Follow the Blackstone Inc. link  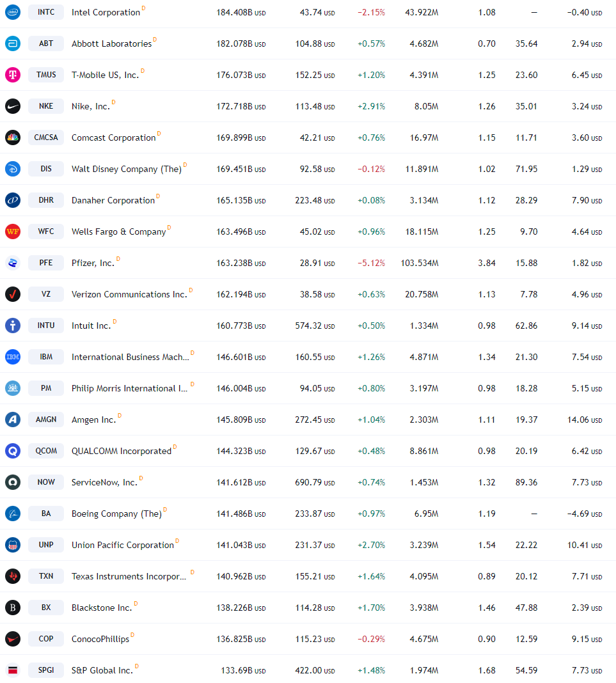(102, 608)
